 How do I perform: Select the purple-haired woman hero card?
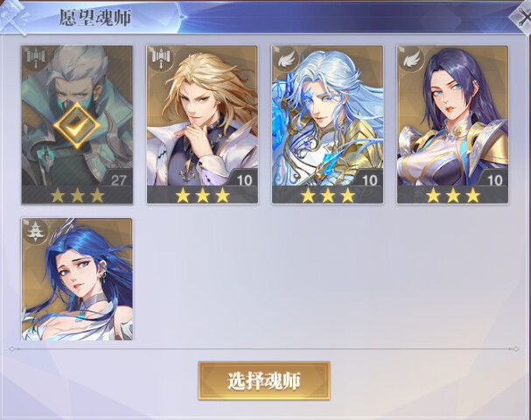click(452, 124)
